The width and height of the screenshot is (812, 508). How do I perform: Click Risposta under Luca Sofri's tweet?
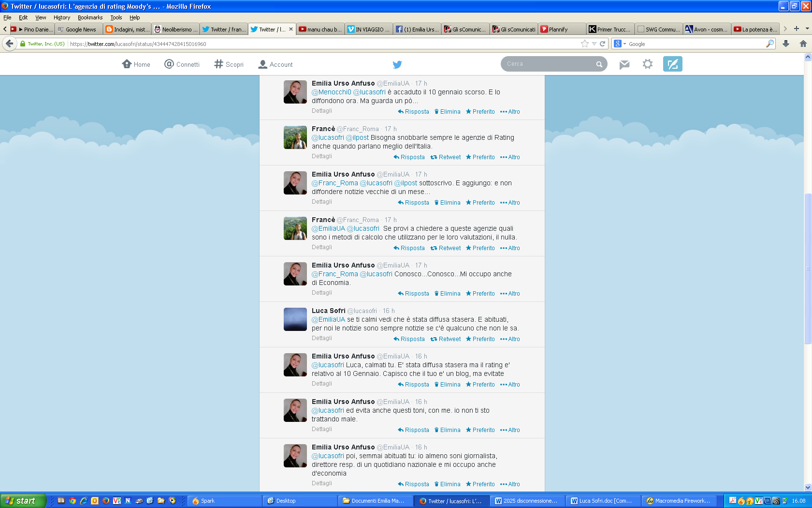point(409,339)
